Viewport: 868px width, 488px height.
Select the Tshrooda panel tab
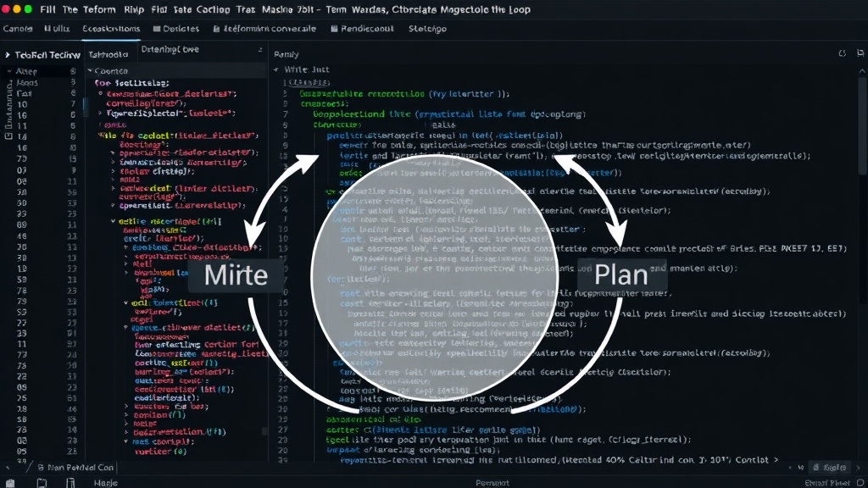(x=108, y=55)
